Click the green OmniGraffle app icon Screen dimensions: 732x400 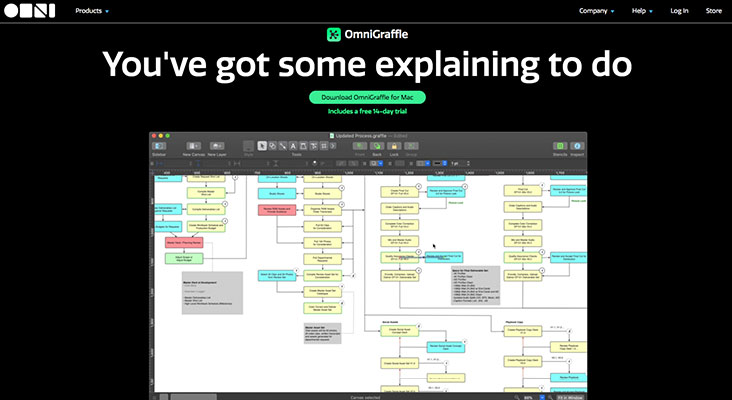pos(333,35)
